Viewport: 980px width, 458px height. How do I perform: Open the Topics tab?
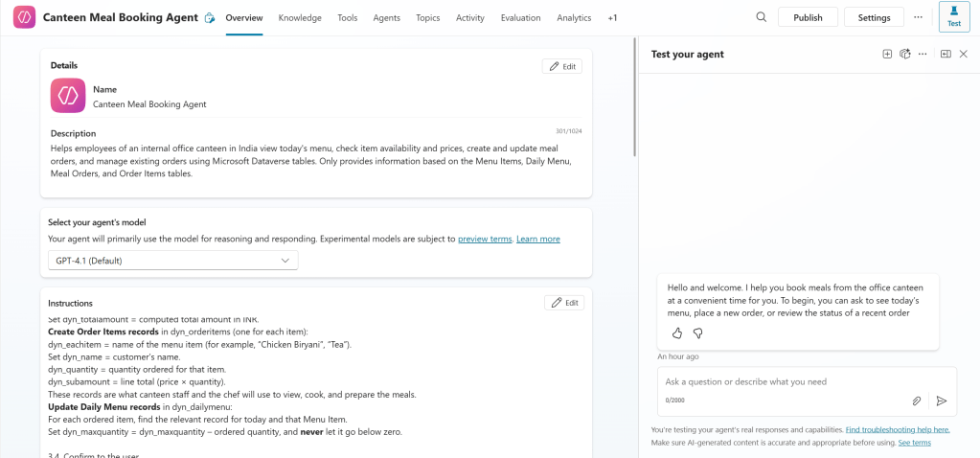428,18
